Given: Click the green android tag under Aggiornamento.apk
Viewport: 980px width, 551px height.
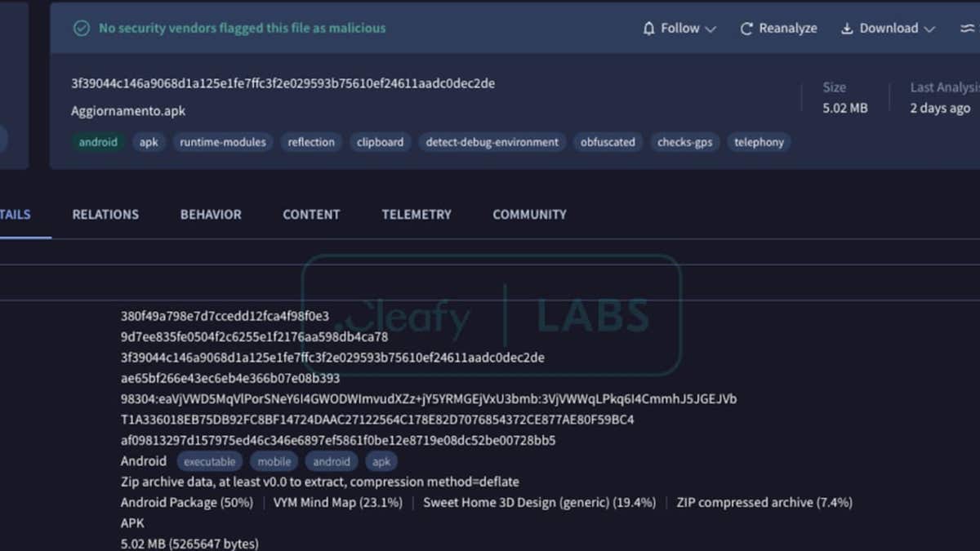Looking at the screenshot, I should [98, 142].
